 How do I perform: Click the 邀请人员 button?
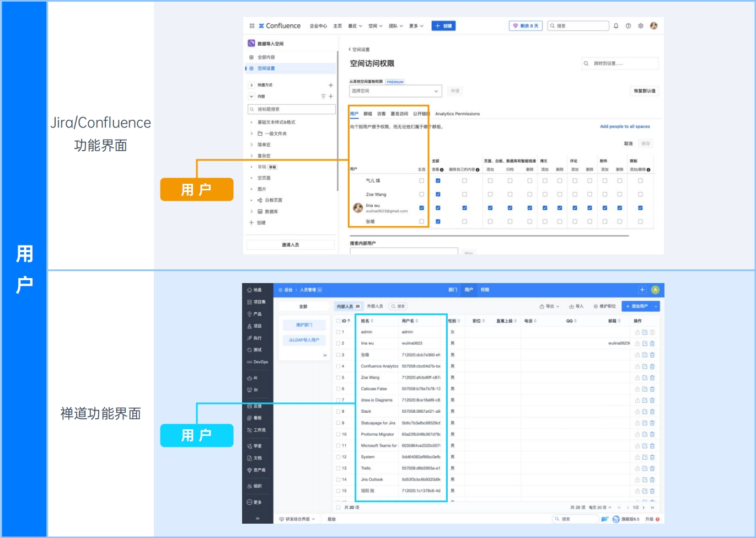click(291, 244)
